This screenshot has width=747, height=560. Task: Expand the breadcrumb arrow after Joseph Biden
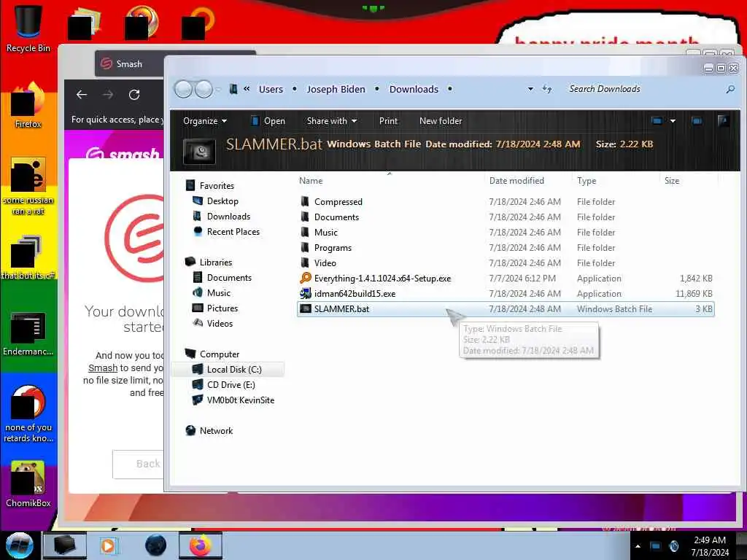[x=377, y=89]
